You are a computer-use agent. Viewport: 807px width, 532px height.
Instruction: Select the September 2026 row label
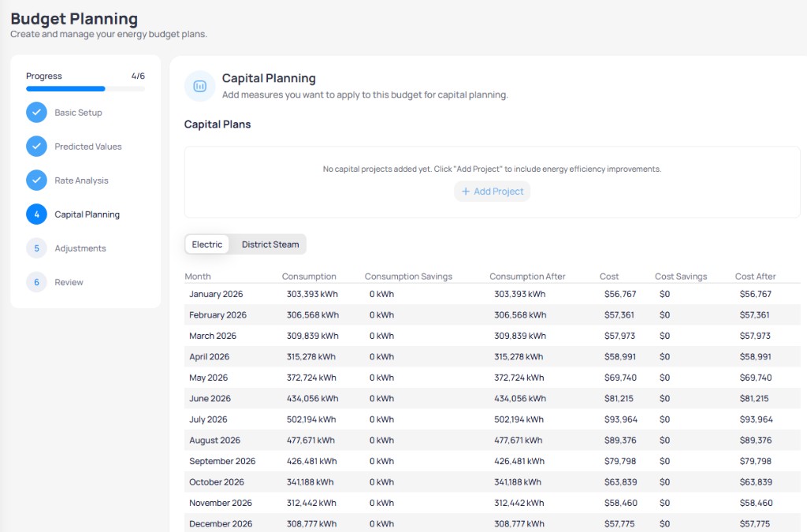221,461
